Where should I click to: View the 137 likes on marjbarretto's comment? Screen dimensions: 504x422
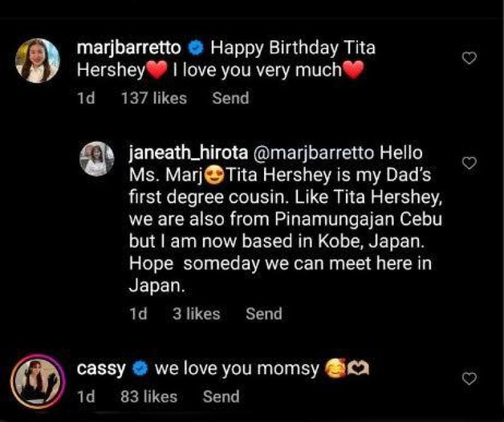153,98
